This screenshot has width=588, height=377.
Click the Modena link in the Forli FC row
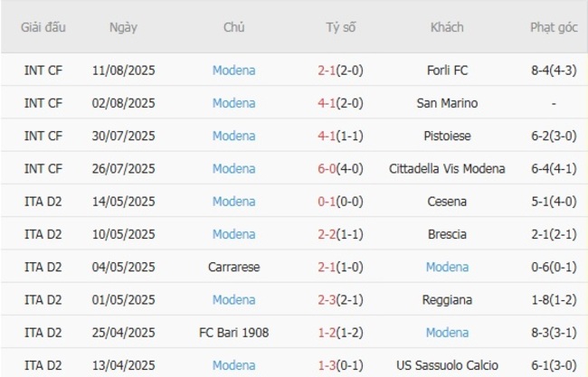(233, 71)
